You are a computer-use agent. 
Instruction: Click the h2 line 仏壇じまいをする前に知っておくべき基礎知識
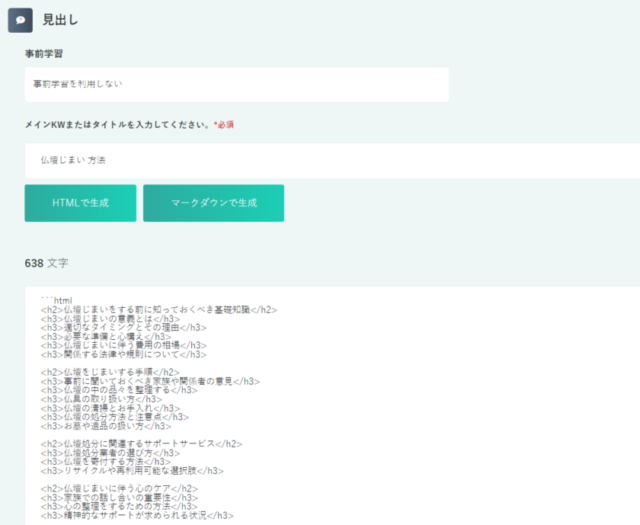point(159,310)
